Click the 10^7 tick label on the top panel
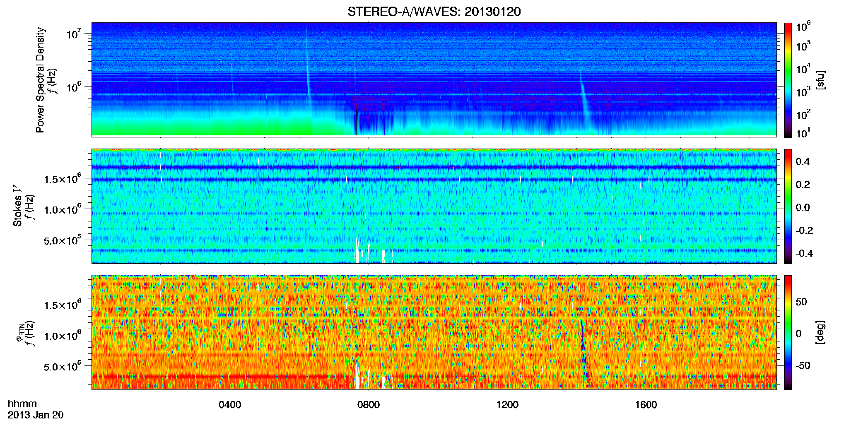868x447 pixels. 73,33
